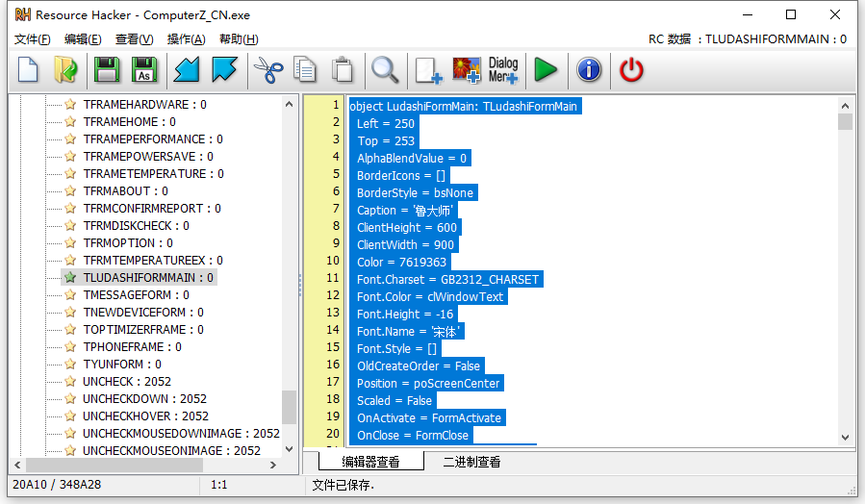
Task: Select UNCHECK : 2052 resource
Action: coord(127,381)
